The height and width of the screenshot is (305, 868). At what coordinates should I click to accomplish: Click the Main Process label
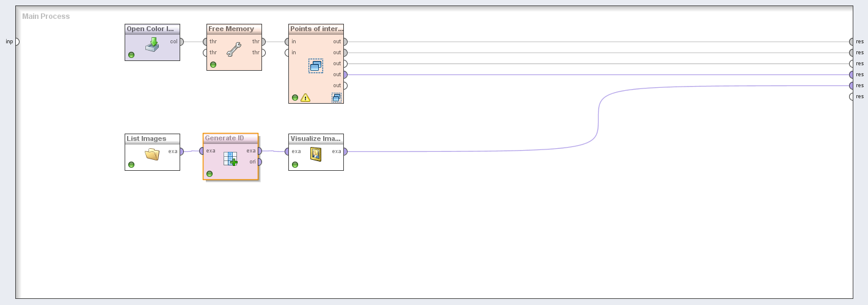click(x=46, y=16)
